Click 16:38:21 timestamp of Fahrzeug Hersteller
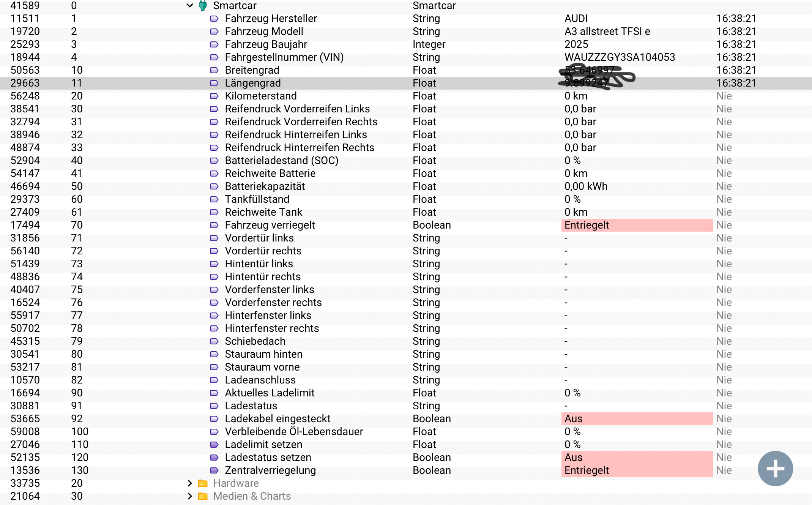Viewport: 812px width, 505px height. 736,19
